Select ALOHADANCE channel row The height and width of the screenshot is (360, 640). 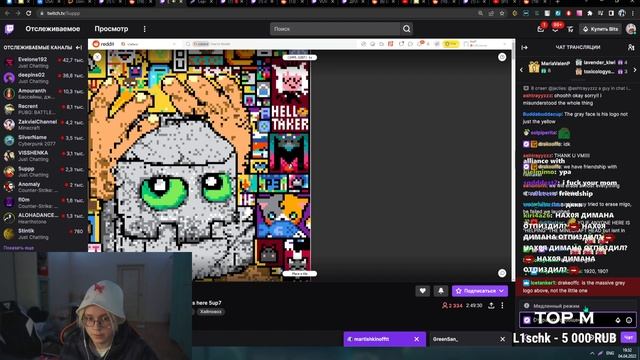[x=44, y=218]
